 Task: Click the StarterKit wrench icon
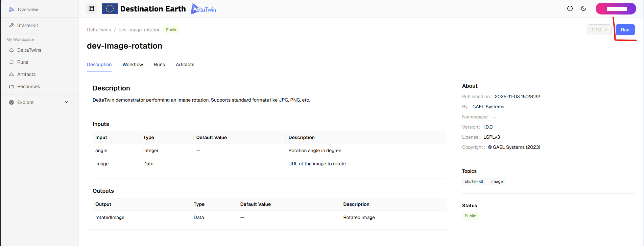pyautogui.click(x=11, y=25)
